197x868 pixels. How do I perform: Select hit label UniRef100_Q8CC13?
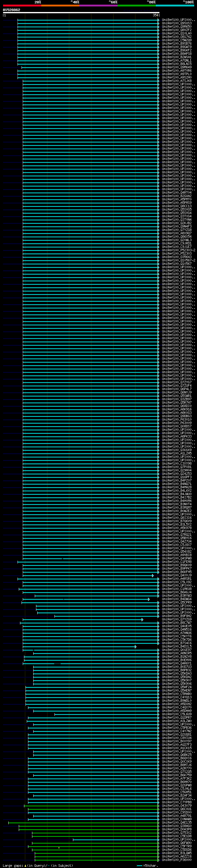point(177,206)
